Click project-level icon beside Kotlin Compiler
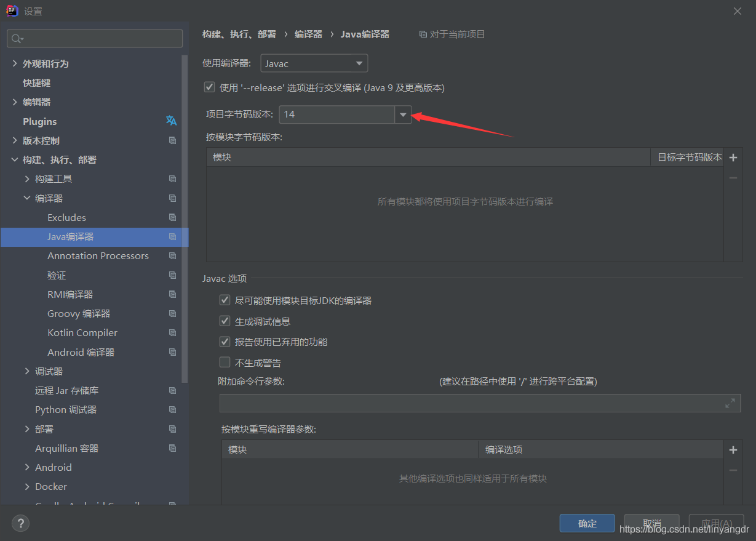This screenshot has width=756, height=541. point(172,333)
